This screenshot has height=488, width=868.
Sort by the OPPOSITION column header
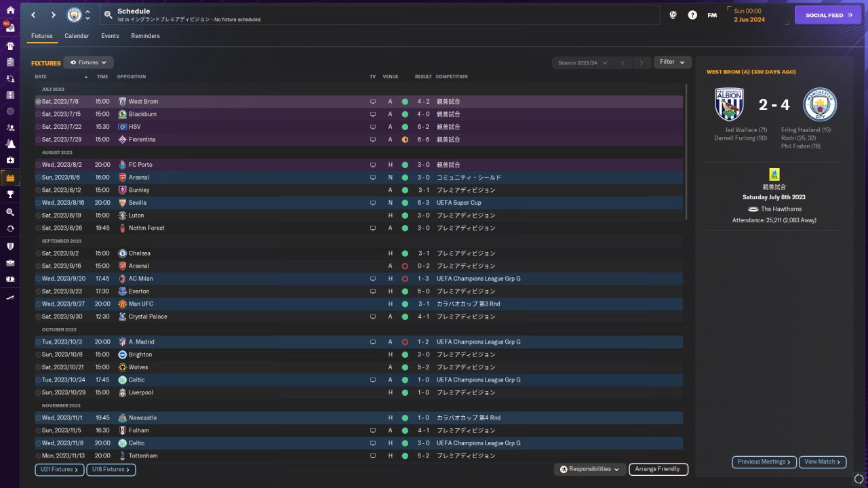pos(131,77)
